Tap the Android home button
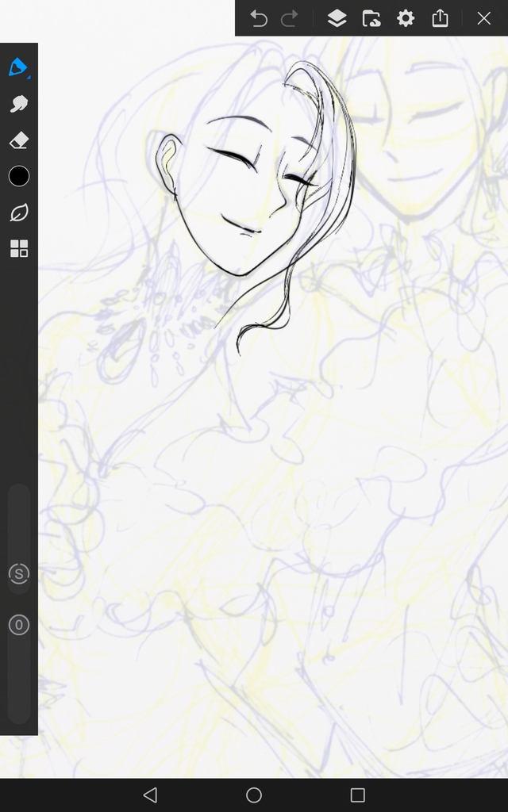Screen dimensions: 508x812 [254, 795]
